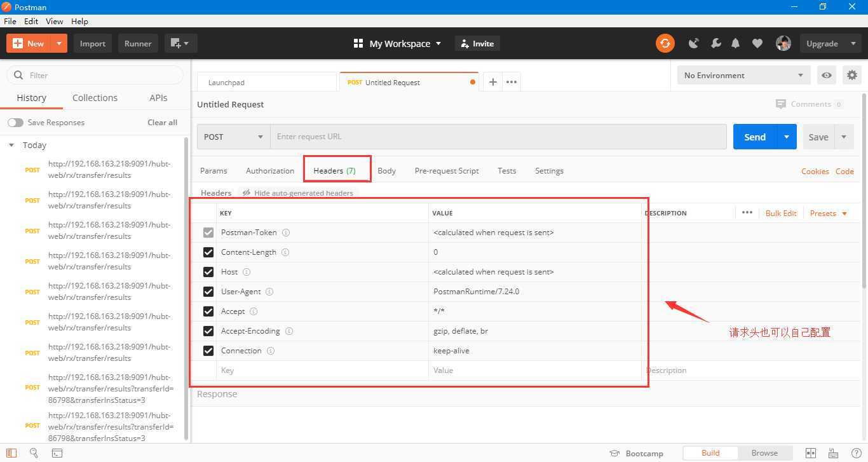The height and width of the screenshot is (462, 868).
Task: Collapse the Today history group
Action: click(11, 145)
